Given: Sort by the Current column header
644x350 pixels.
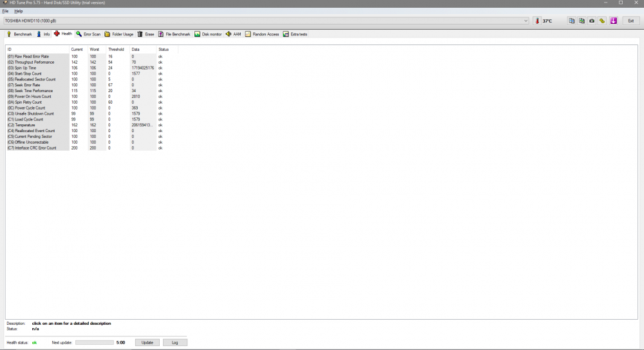Looking at the screenshot, I should 79,50.
